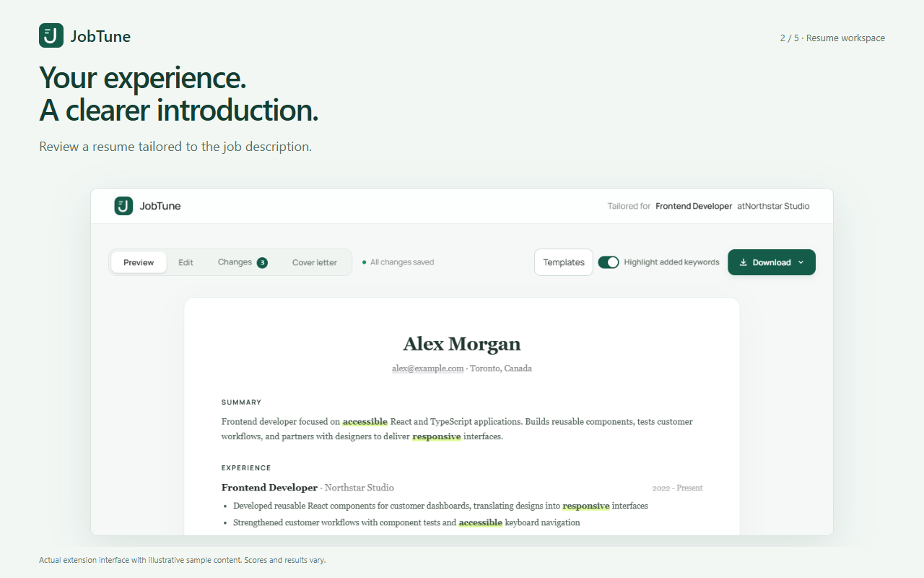This screenshot has width=924, height=578.
Task: Click the Changes count badge showing 3
Action: pyautogui.click(x=262, y=262)
